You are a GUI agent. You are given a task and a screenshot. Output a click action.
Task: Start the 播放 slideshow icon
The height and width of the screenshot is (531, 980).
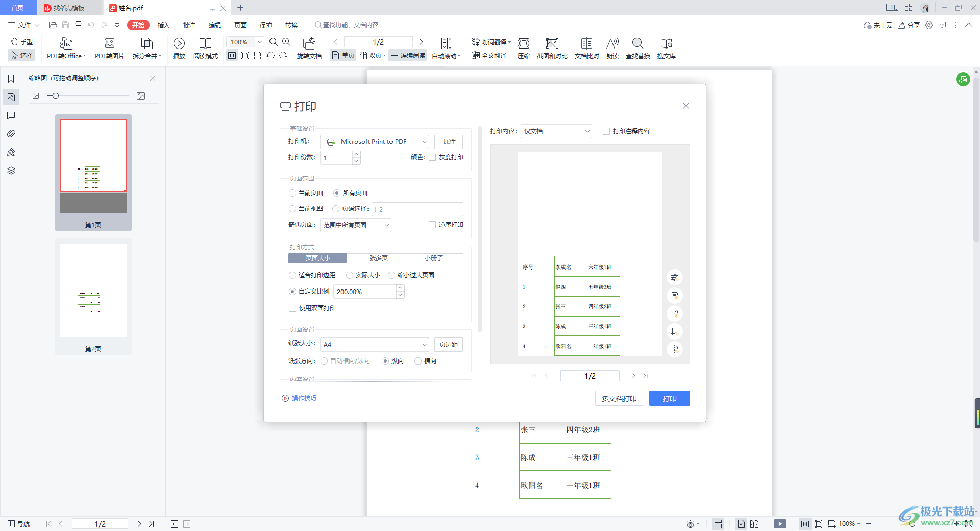[179, 43]
